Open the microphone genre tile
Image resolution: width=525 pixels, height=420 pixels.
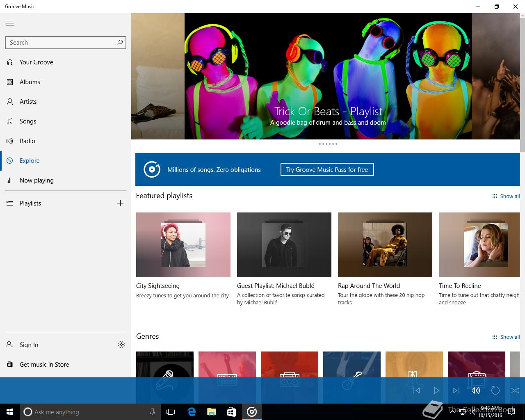165,364
